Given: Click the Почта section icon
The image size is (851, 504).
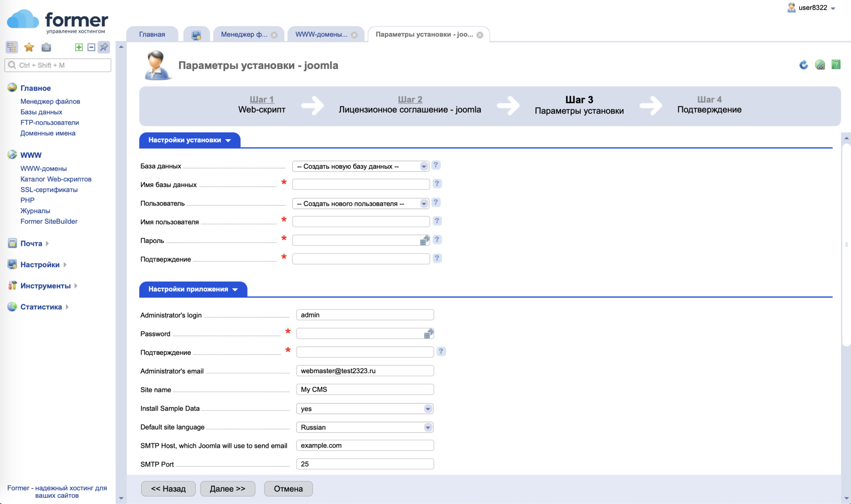Looking at the screenshot, I should coord(12,243).
